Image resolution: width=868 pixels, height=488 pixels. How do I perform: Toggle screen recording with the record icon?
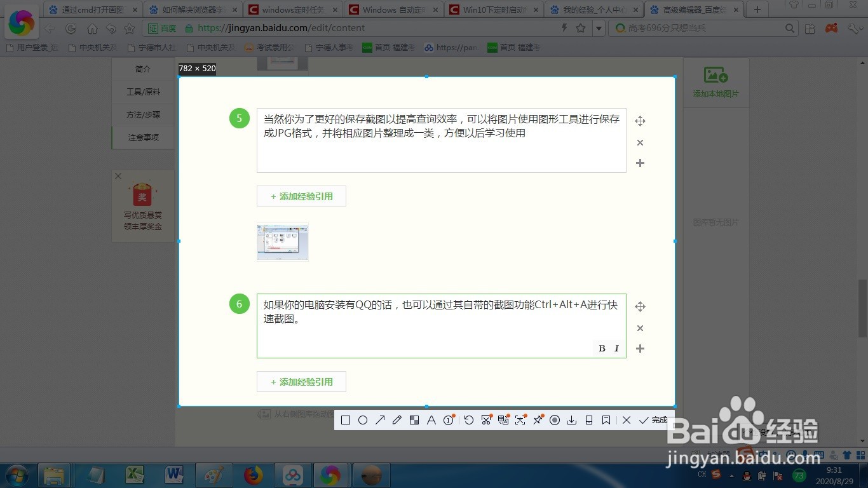(554, 420)
